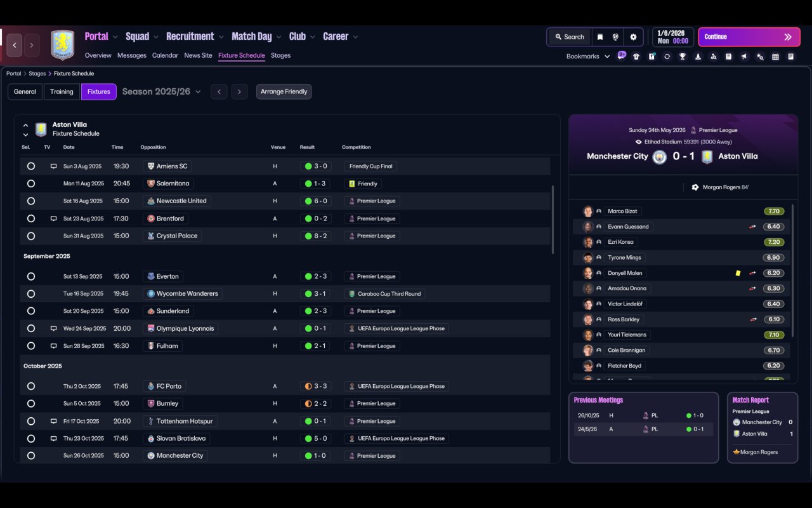The width and height of the screenshot is (812, 508).
Task: Select the Wycombe Wanderers fixture radio button
Action: (x=31, y=294)
